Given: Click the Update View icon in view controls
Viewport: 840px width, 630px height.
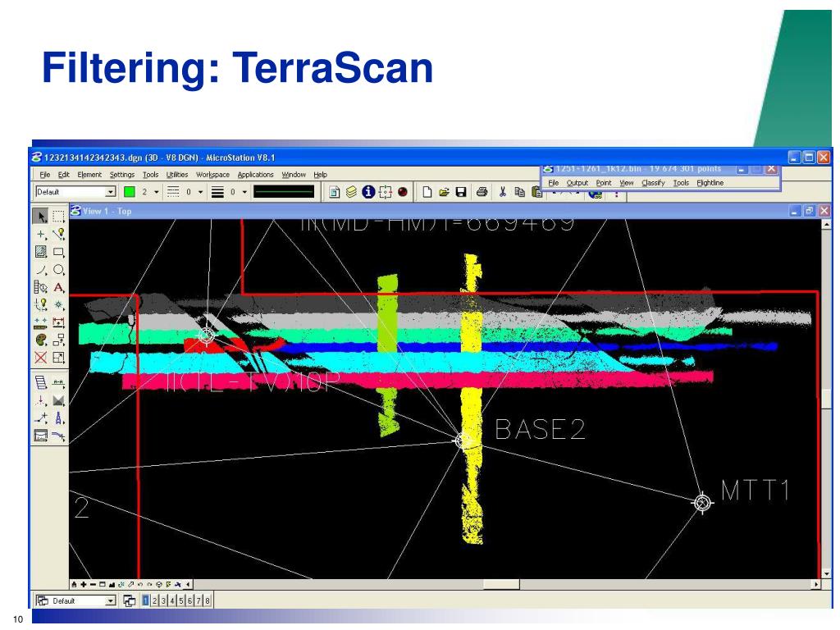Looking at the screenshot, I should click(75, 584).
